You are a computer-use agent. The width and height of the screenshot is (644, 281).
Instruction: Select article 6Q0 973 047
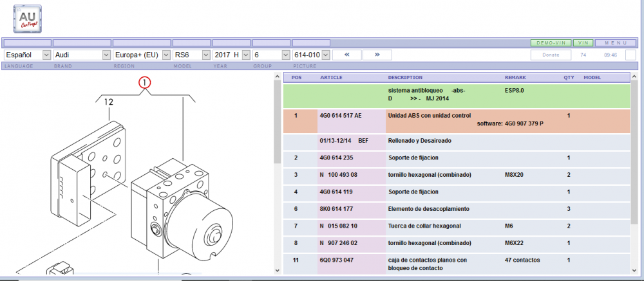[336, 260]
